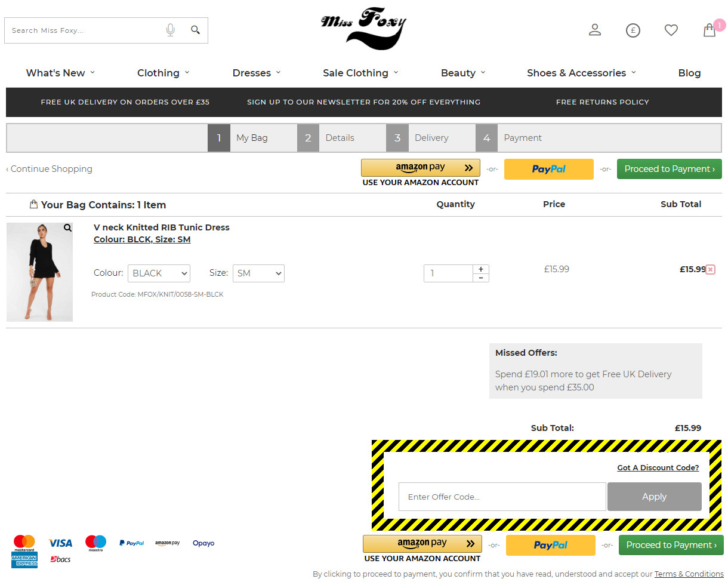Go to the Miss Foxy logo homepage
This screenshot has height=585, width=728.
[x=363, y=28]
